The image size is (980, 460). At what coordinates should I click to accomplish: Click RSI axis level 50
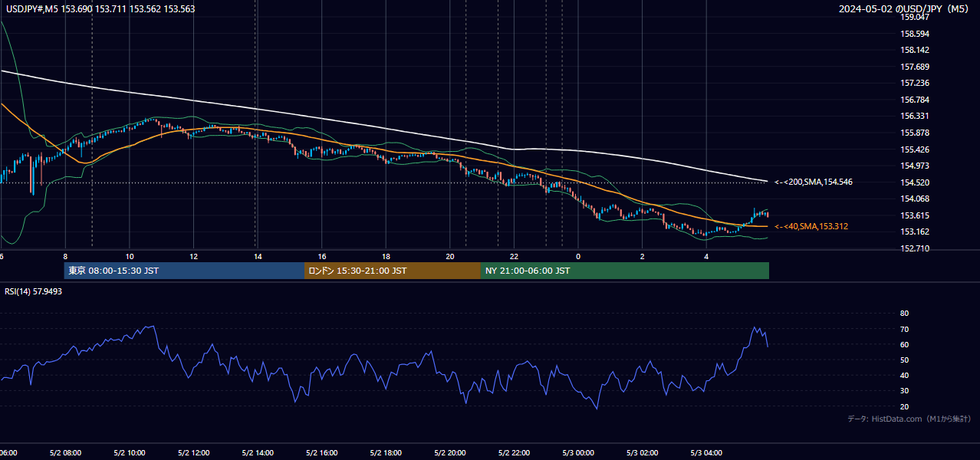click(904, 360)
